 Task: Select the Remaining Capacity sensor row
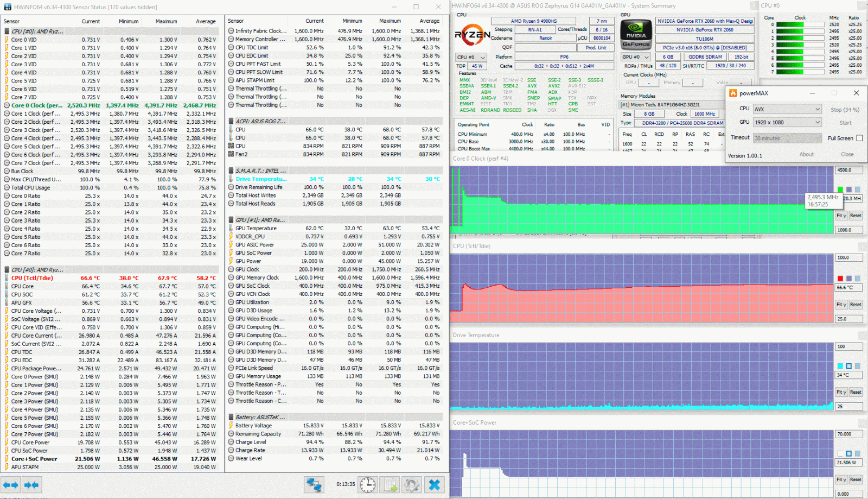tap(336, 434)
